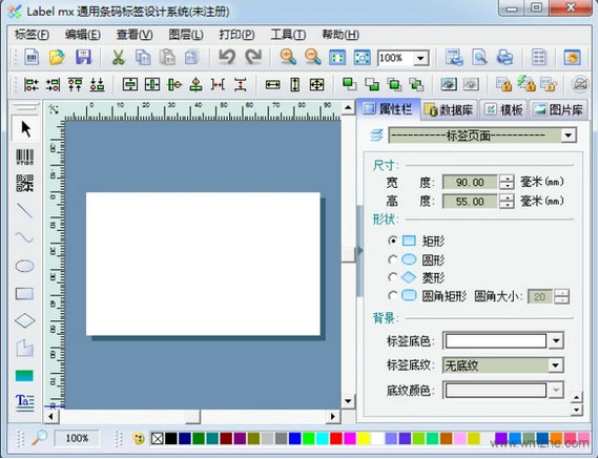Screen dimensions: 598x459
Task: Create a new label document
Action: pos(32,57)
